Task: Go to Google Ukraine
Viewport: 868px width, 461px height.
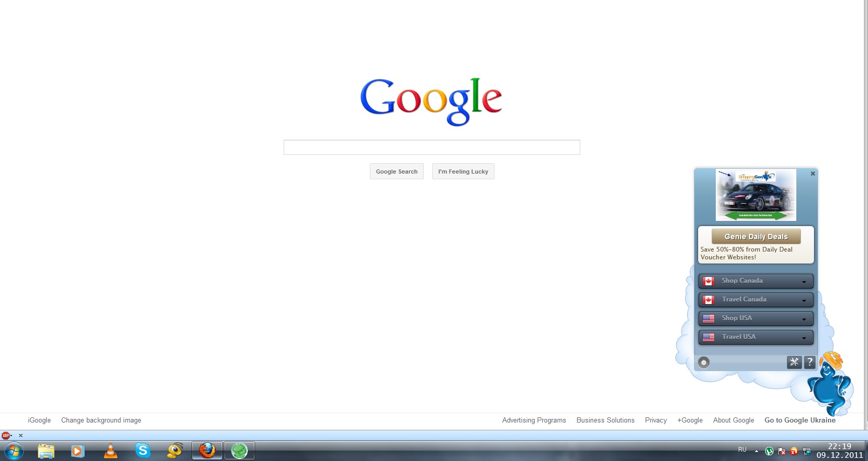Action: pyautogui.click(x=800, y=420)
